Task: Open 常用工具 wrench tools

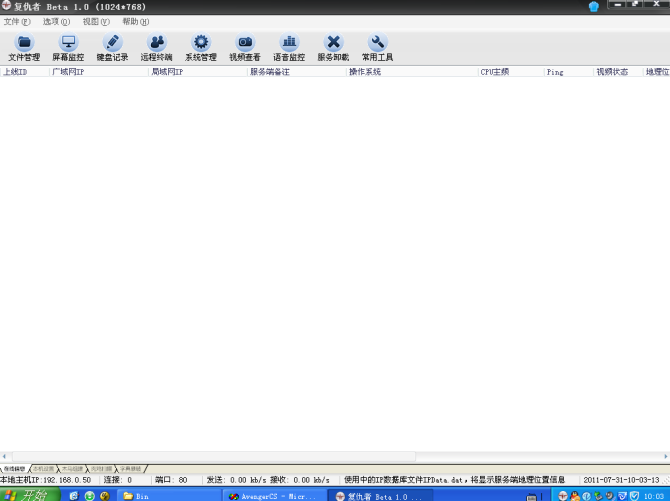Action: click(378, 47)
